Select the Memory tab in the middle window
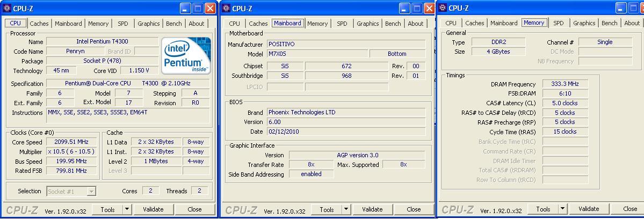 tap(317, 24)
